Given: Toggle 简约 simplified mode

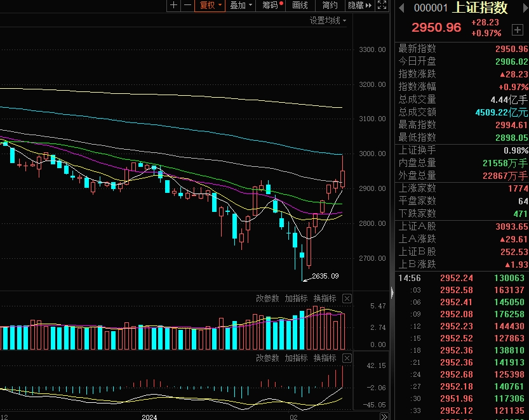Looking at the screenshot, I should point(330,5).
